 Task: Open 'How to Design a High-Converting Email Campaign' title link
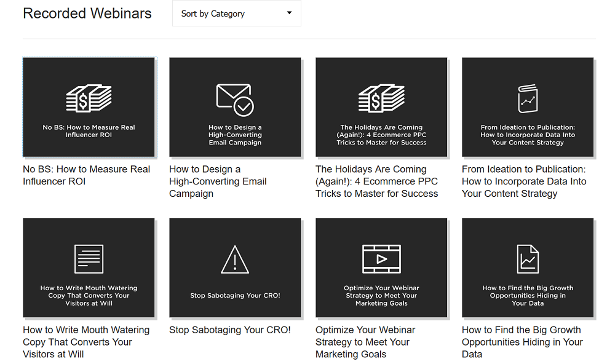[218, 181]
